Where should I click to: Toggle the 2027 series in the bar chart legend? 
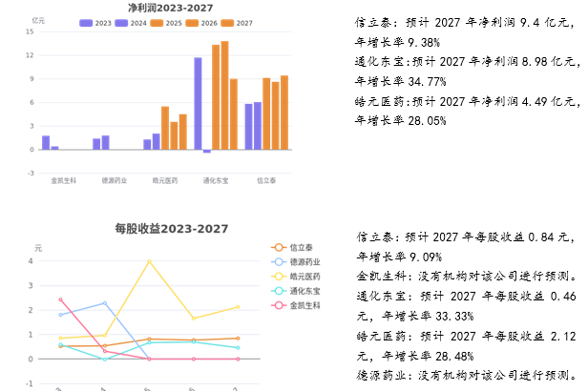[237, 23]
